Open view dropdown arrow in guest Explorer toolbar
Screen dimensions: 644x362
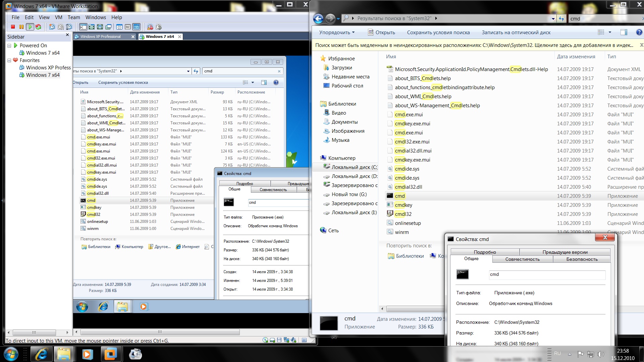click(253, 82)
